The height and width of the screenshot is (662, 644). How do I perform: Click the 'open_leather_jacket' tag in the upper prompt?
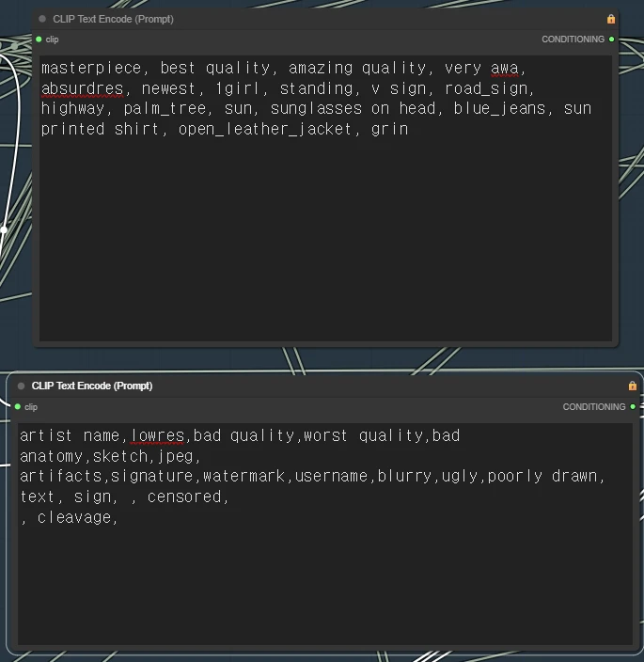pos(265,129)
